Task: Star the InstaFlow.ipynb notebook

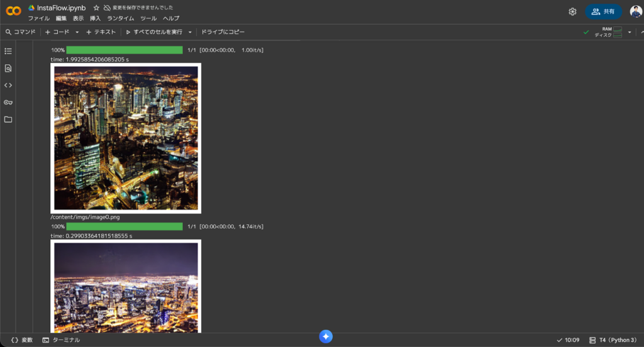Action: point(96,8)
